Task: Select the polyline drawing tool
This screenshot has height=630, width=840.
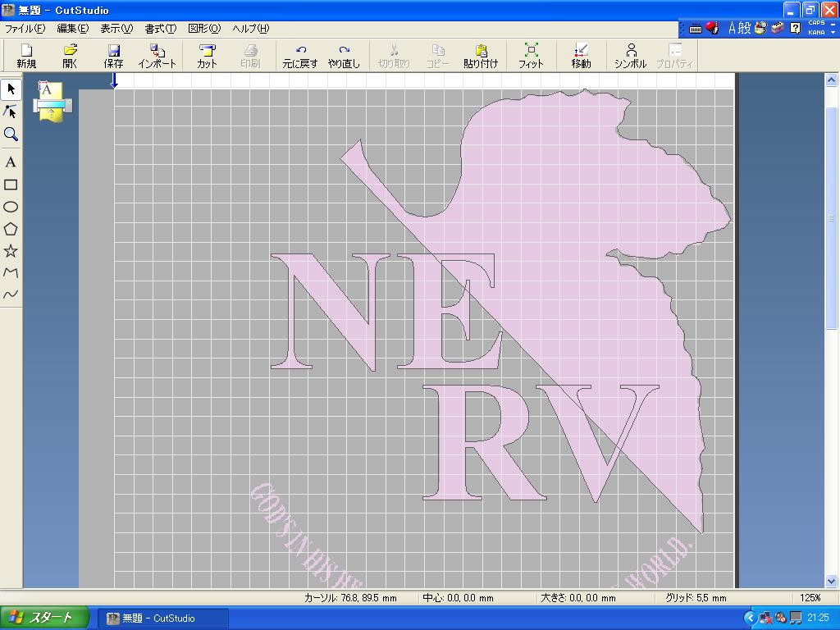Action: [x=11, y=272]
